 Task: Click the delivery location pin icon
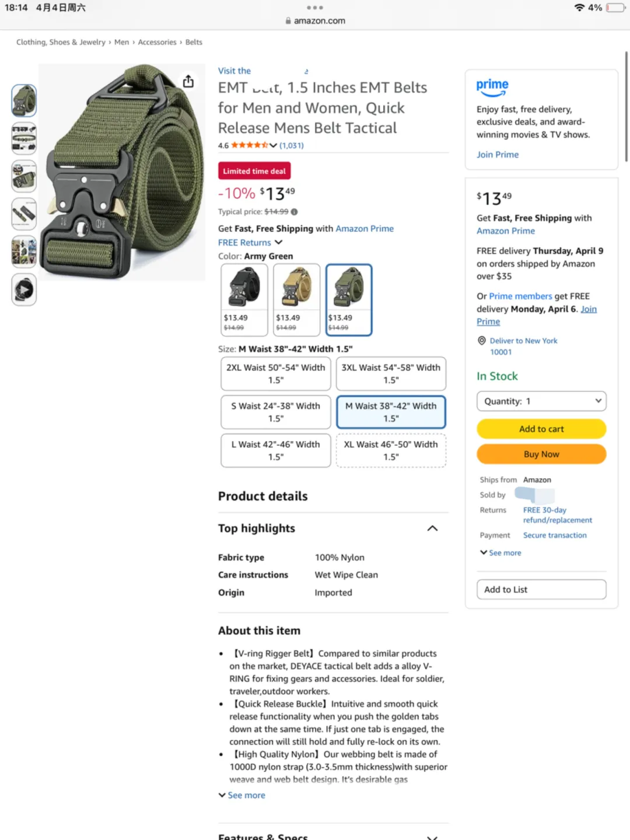(482, 341)
